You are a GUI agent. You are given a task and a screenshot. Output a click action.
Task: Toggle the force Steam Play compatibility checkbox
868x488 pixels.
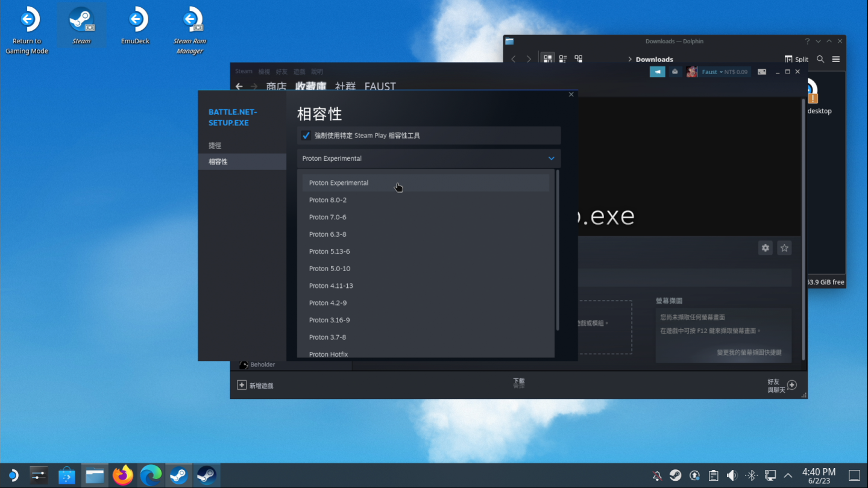[x=306, y=136]
